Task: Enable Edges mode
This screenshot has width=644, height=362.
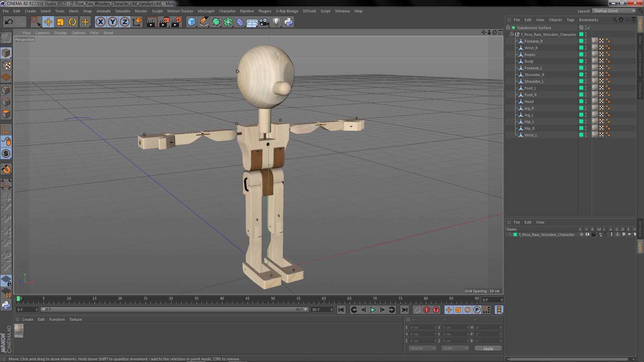Action: tap(6, 102)
